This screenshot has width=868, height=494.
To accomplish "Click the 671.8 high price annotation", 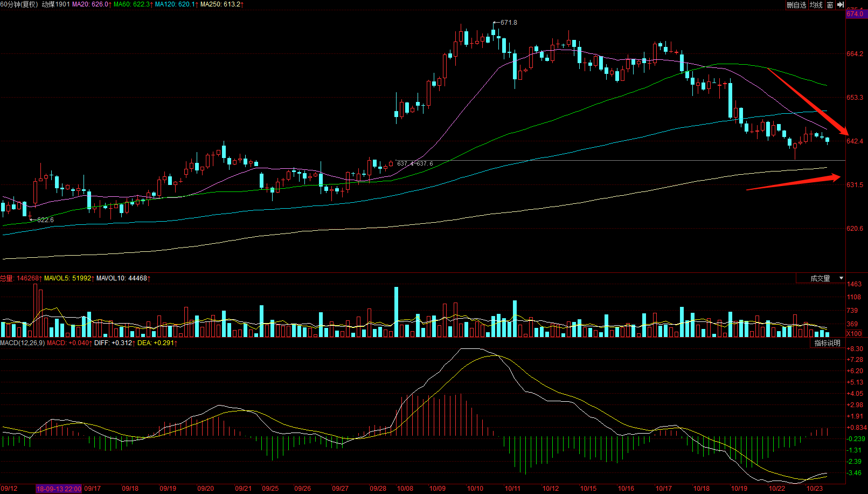I will tap(509, 23).
